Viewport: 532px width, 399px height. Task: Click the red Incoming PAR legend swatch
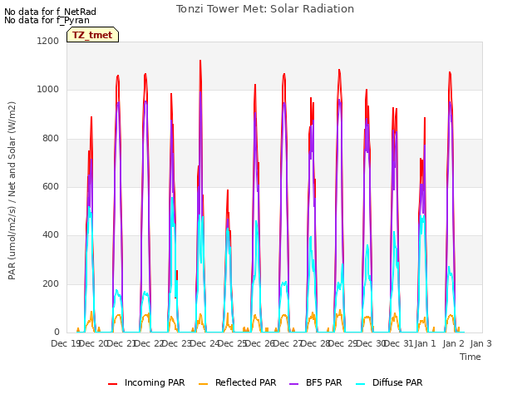click(x=113, y=384)
